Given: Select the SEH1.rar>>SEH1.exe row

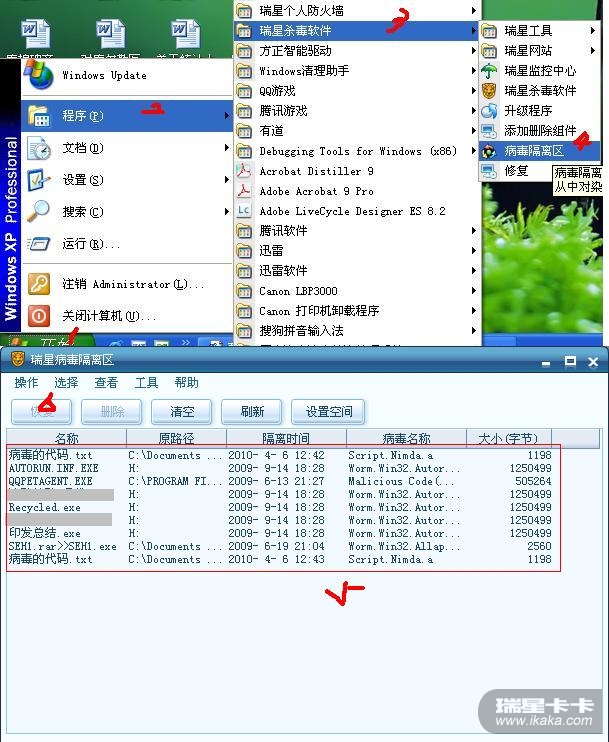Looking at the screenshot, I should [x=280, y=546].
